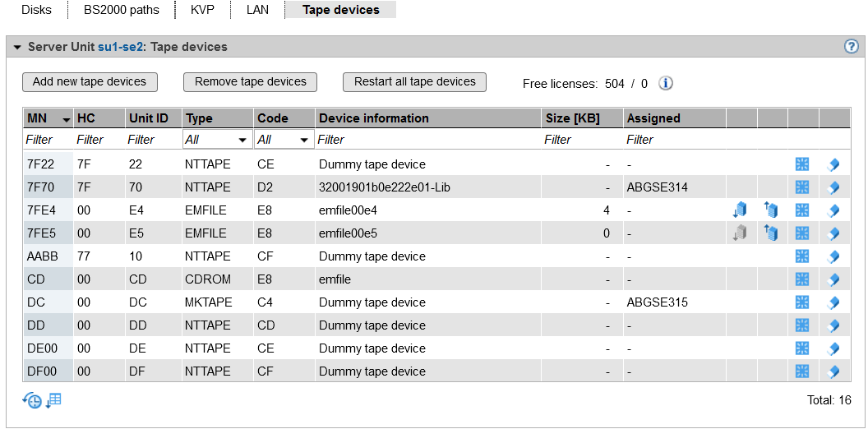The height and width of the screenshot is (429, 868).
Task: Sort by the MN column header arrow
Action: click(66, 119)
